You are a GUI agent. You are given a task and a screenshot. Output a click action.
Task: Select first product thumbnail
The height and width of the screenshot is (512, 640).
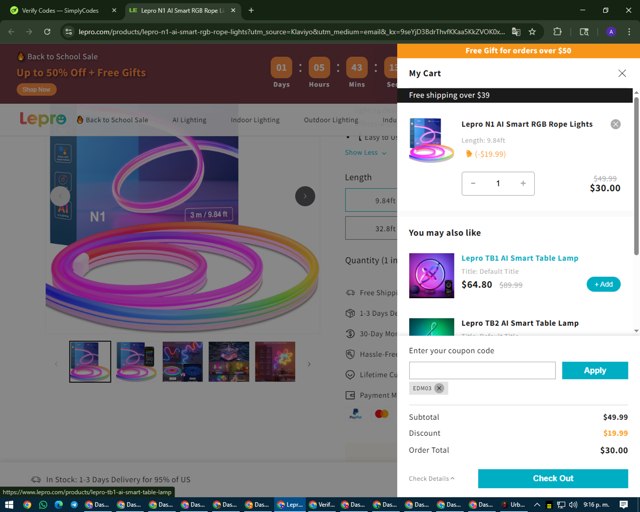point(90,362)
